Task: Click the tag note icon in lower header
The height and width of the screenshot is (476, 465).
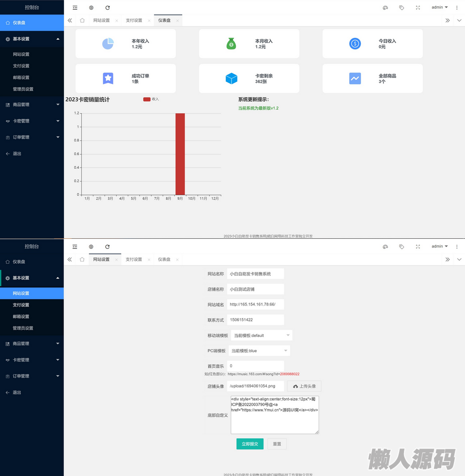Action: pos(402,247)
